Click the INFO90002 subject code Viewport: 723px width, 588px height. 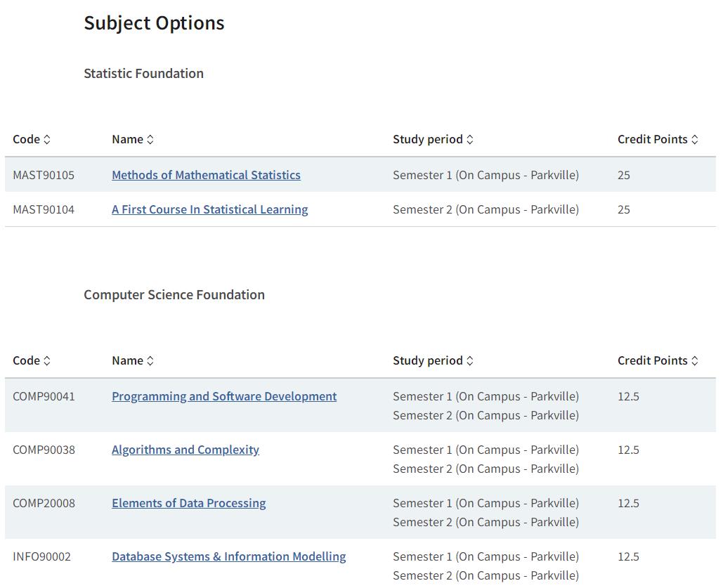(x=41, y=556)
